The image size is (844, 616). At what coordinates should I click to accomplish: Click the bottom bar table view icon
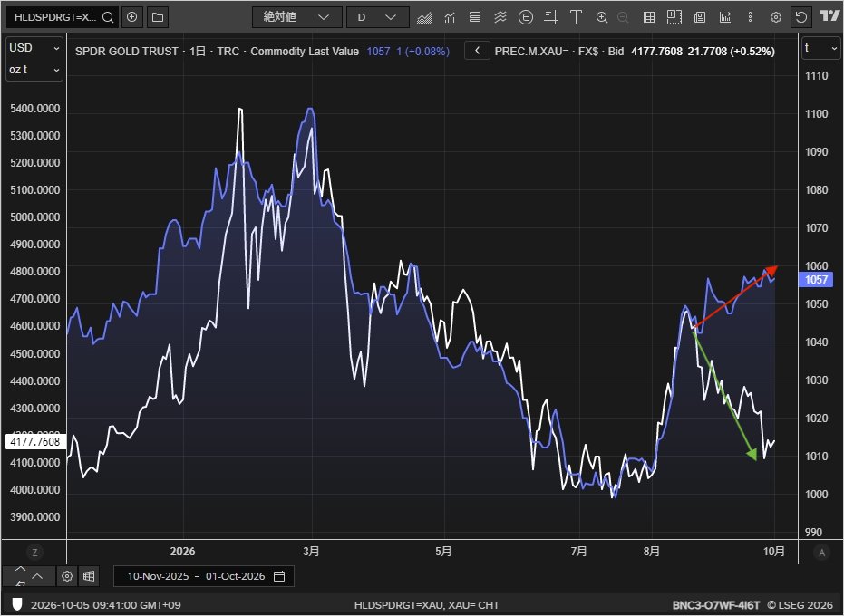89,576
